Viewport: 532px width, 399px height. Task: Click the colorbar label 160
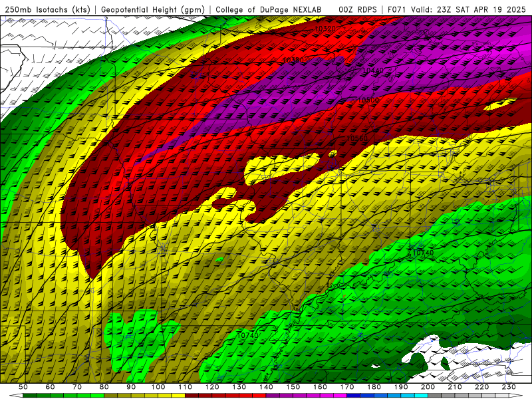pyautogui.click(x=320, y=387)
